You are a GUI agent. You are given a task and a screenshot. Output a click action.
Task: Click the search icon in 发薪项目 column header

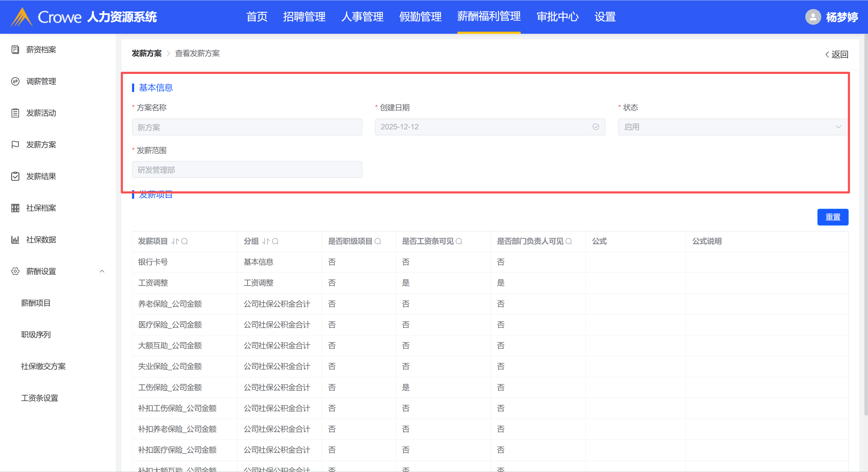click(x=185, y=241)
